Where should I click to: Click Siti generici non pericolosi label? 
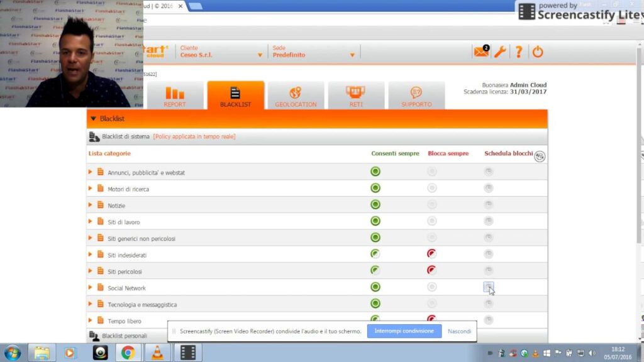(142, 238)
